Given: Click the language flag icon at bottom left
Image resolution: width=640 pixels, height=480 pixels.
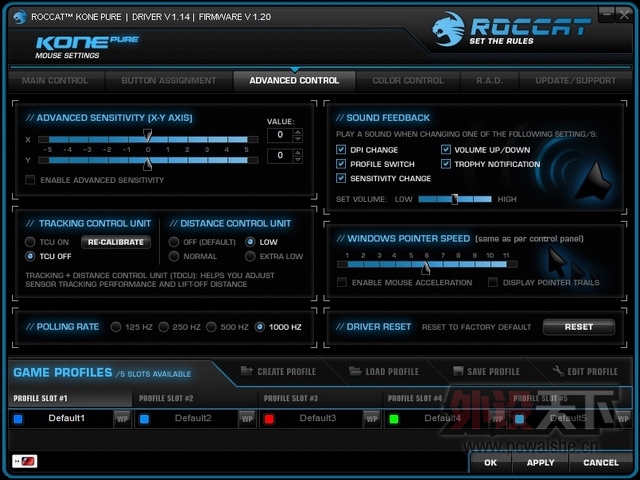Looking at the screenshot, I should click(x=25, y=461).
